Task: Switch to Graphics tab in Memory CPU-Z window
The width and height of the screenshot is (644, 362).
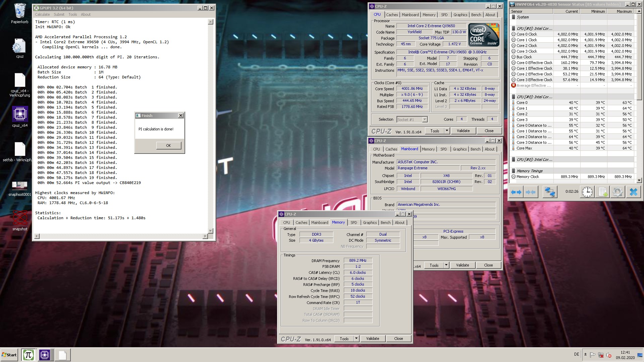Action: coord(370,223)
